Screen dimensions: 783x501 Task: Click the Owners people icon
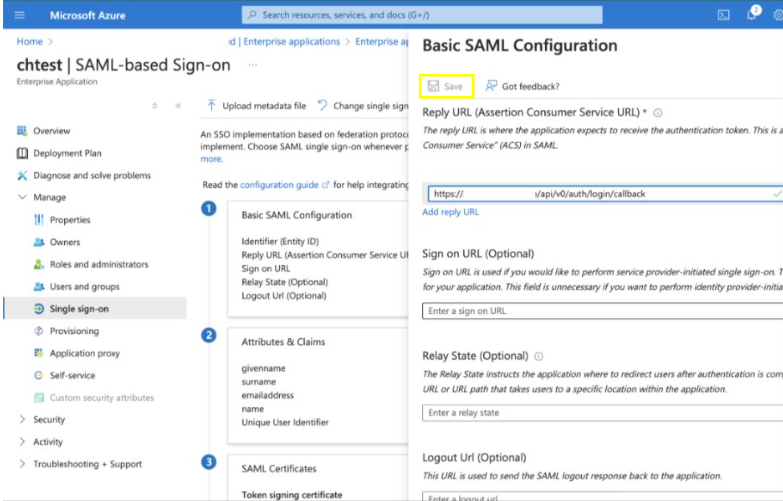pyautogui.click(x=38, y=242)
